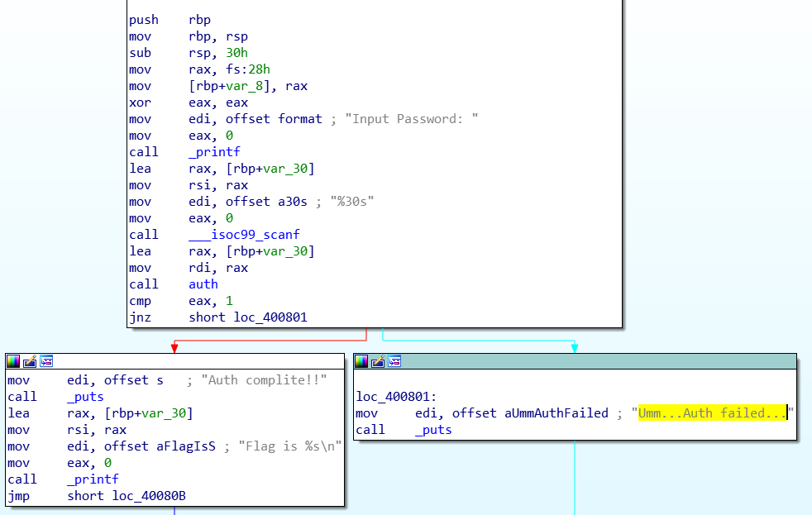812x515 pixels.
Task: Click the red false-branch edge arrow
Action: 174,348
